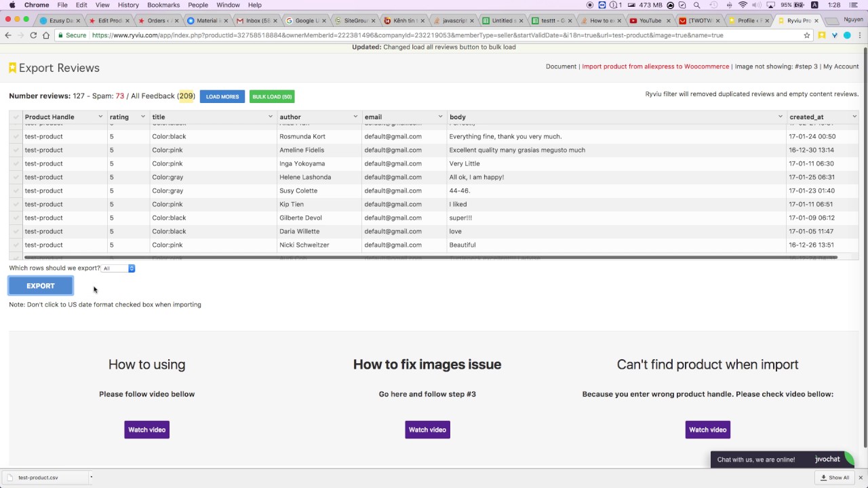The height and width of the screenshot is (488, 868).
Task: Open Spotlight search in the macOS menu bar
Action: click(x=696, y=5)
